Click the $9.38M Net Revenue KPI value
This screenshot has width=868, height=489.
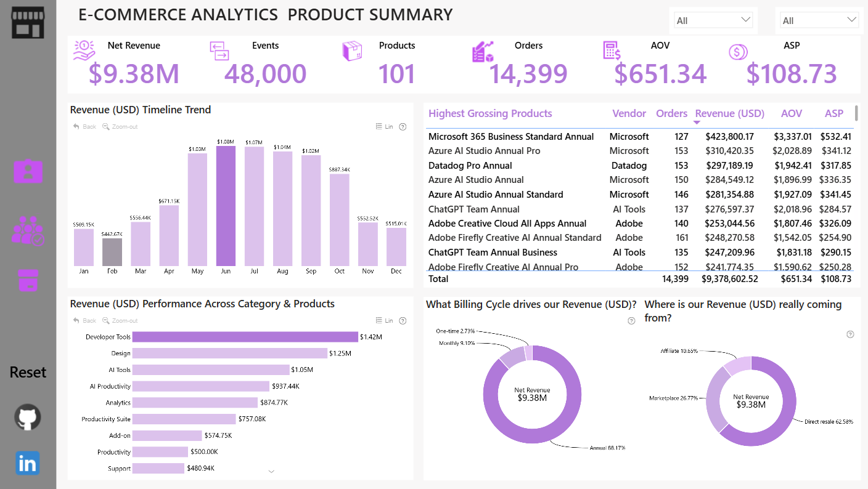coord(134,74)
